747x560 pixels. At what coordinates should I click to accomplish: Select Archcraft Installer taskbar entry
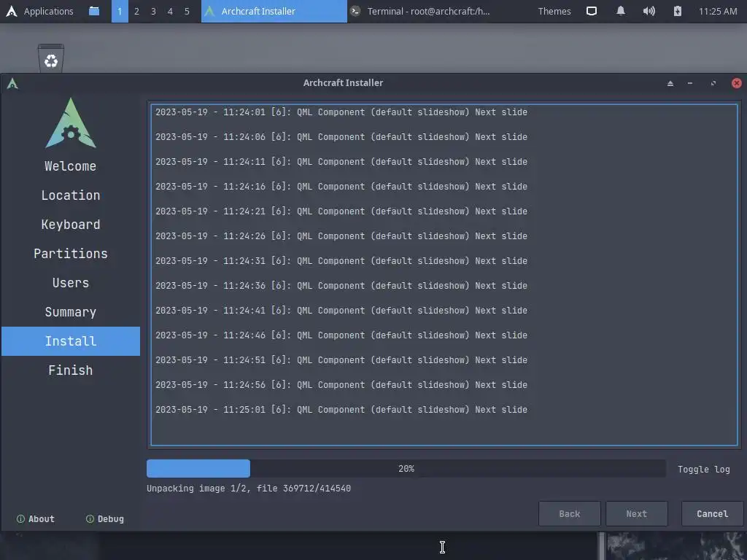click(274, 11)
